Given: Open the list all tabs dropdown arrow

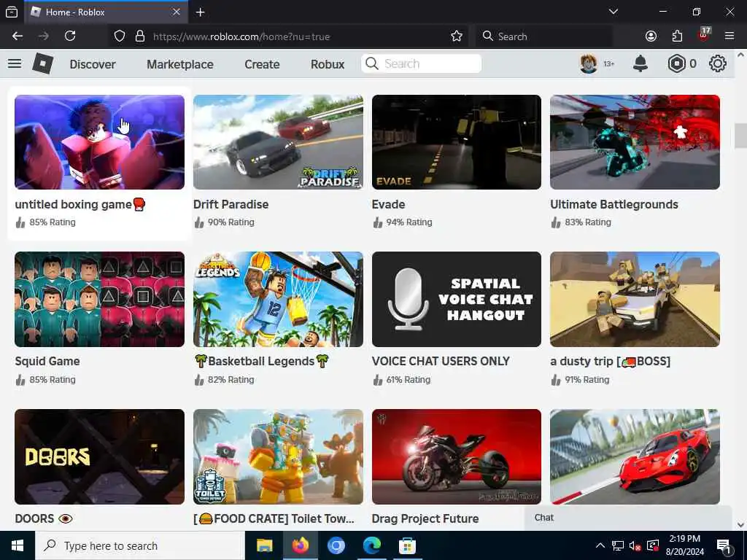Looking at the screenshot, I should pyautogui.click(x=614, y=12).
